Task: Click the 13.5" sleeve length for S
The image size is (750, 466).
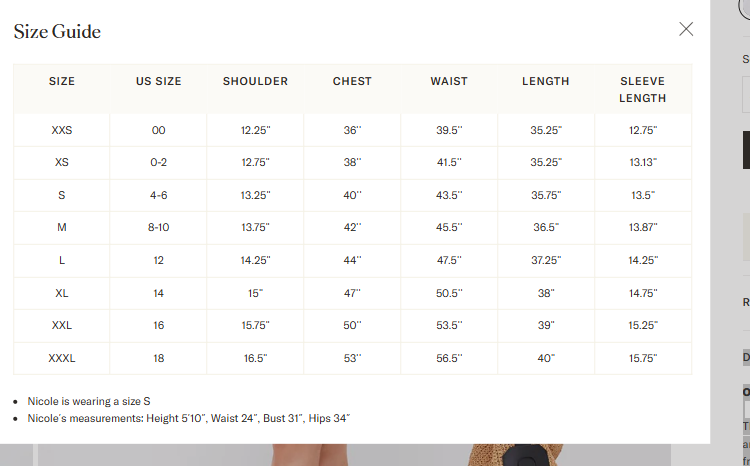Action: click(642, 195)
